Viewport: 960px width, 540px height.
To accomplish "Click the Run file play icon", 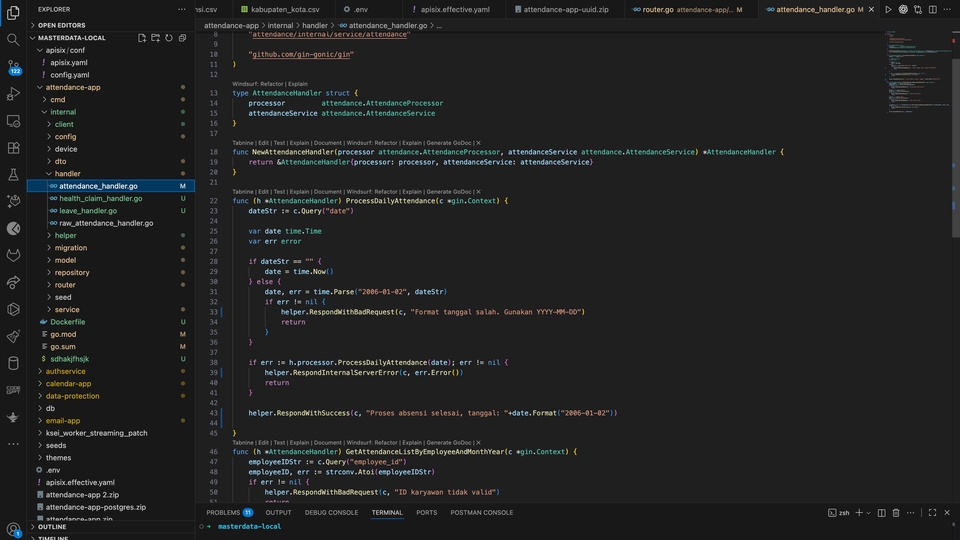I will (888, 9).
